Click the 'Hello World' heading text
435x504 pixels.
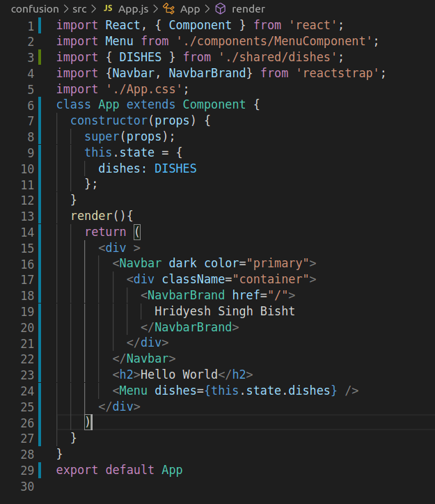coord(180,375)
